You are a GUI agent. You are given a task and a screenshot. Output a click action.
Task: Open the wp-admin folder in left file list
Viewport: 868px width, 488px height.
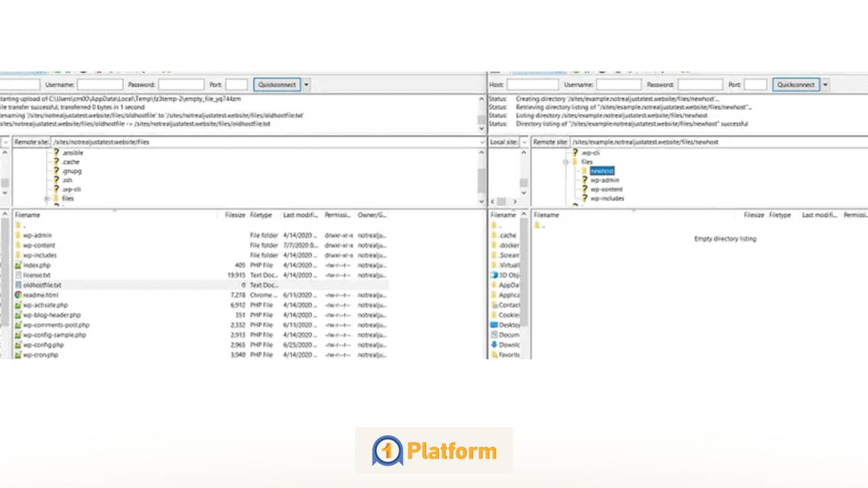click(37, 235)
